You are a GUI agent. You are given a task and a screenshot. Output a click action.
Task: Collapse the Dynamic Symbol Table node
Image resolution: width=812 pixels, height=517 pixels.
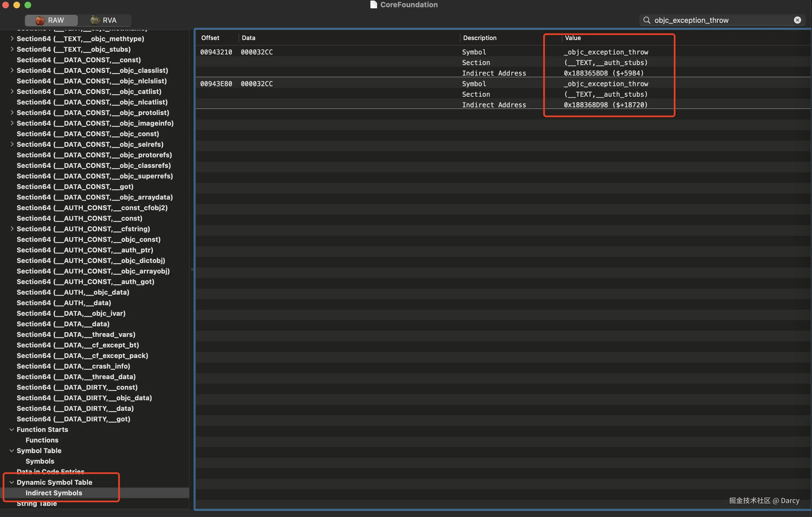point(12,482)
